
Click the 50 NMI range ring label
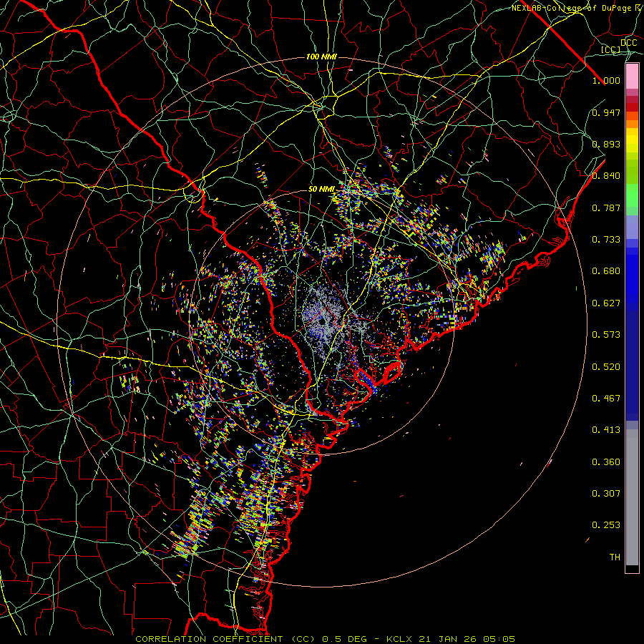coord(321,190)
